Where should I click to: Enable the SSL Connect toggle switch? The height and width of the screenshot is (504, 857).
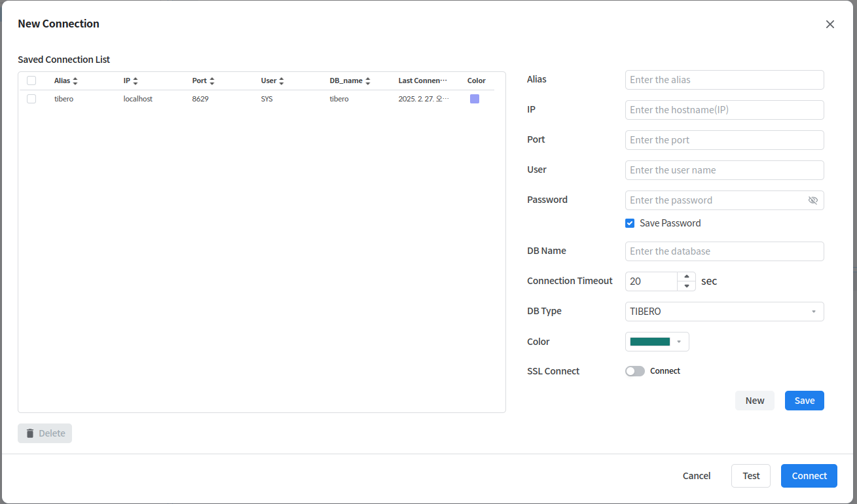coord(634,371)
